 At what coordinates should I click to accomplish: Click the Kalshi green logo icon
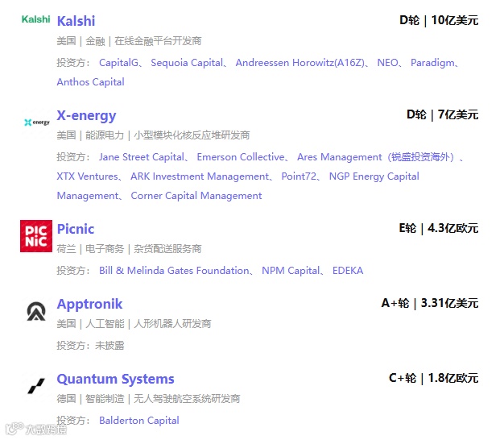click(35, 19)
